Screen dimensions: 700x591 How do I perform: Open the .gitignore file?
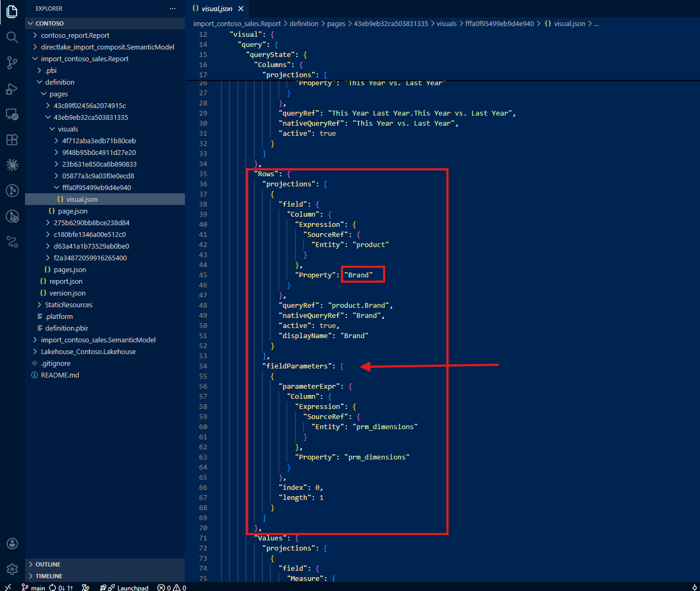pos(105,363)
